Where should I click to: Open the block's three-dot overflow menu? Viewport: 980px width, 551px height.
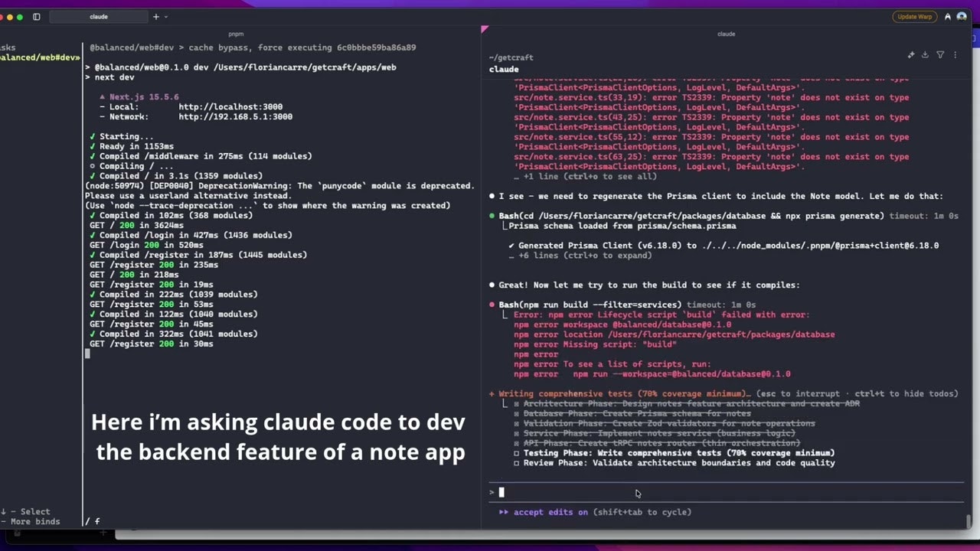point(955,55)
